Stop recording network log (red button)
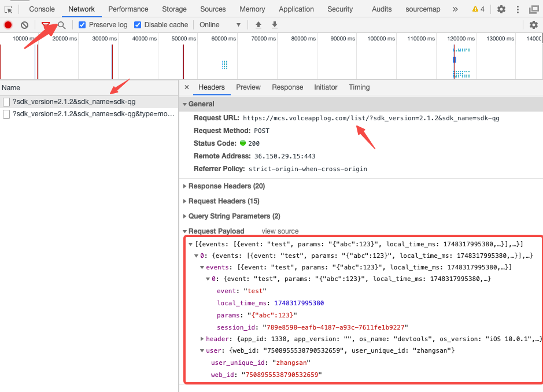 (8, 25)
